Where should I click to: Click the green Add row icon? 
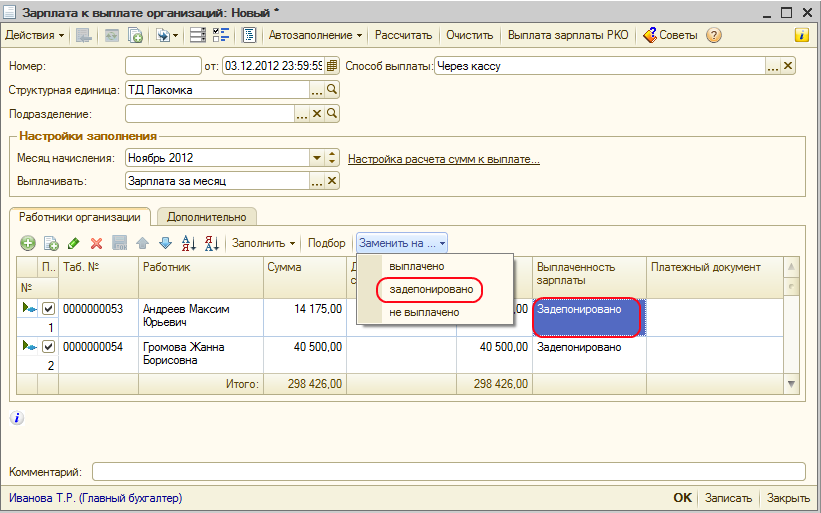(x=28, y=243)
